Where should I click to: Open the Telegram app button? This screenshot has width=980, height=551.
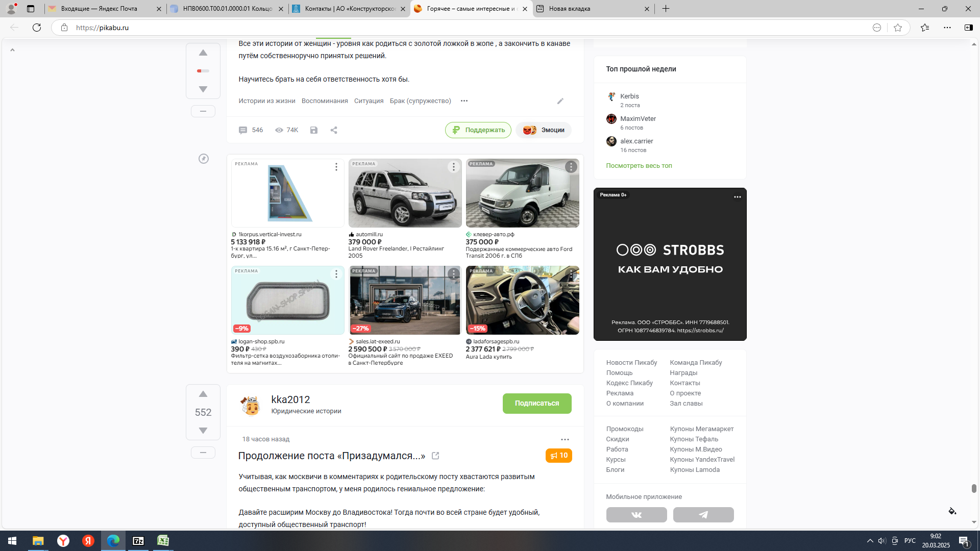pyautogui.click(x=703, y=515)
